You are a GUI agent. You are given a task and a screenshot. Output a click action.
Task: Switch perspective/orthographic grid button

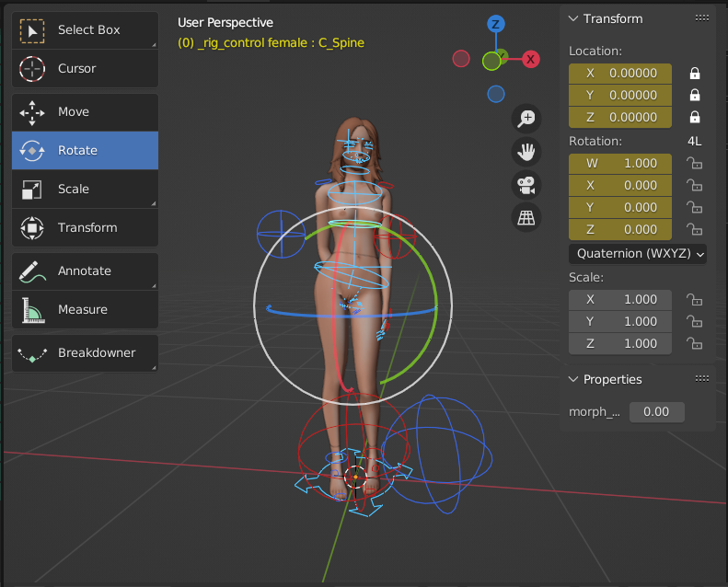[526, 217]
